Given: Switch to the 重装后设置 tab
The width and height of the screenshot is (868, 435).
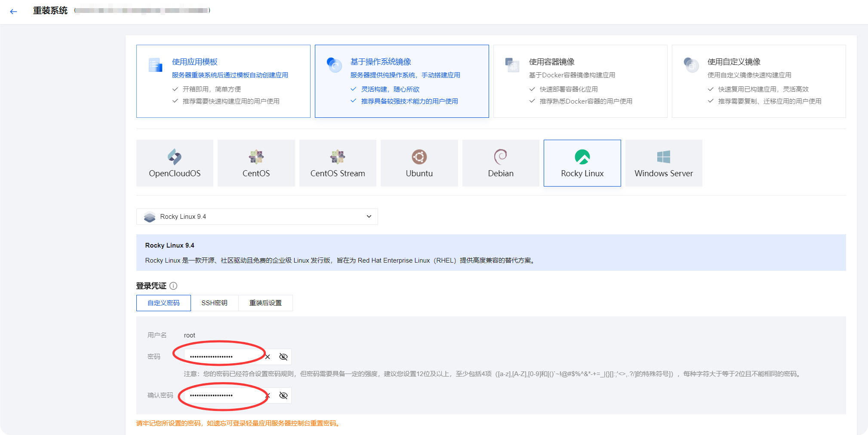Looking at the screenshot, I should [265, 303].
